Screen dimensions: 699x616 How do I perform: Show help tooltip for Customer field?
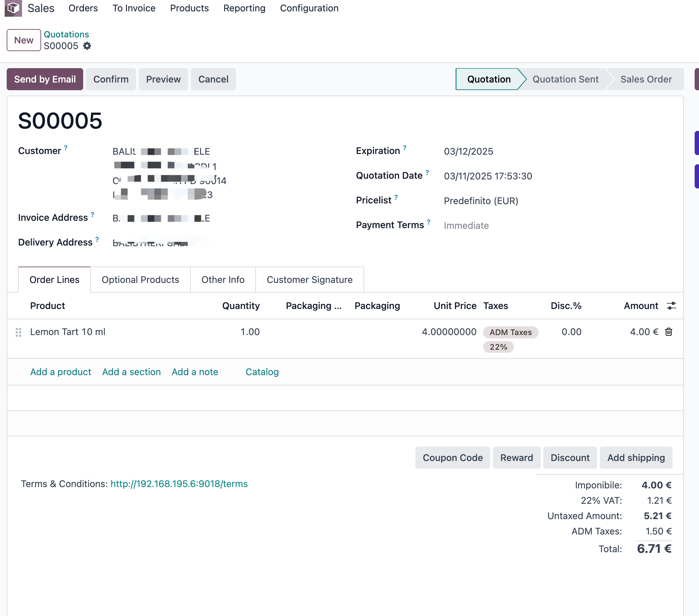pyautogui.click(x=66, y=148)
